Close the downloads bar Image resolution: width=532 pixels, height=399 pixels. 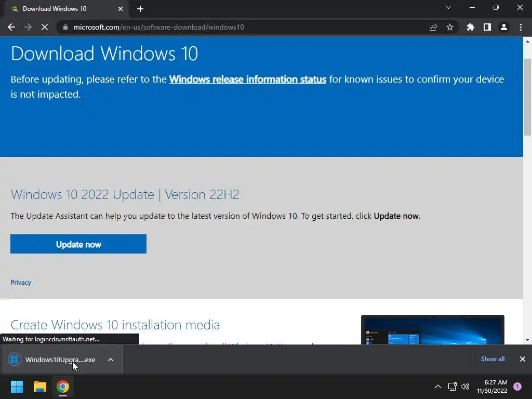pos(523,359)
